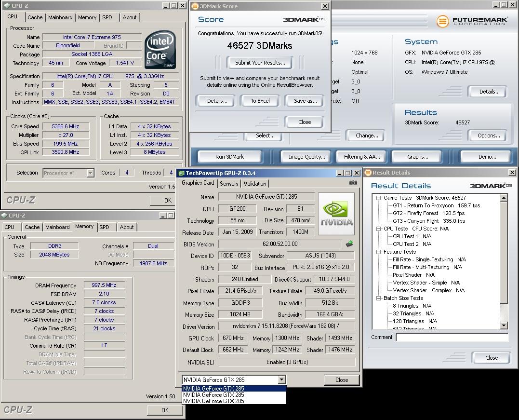
Task: Open Image Quality... settings
Action: (x=307, y=157)
